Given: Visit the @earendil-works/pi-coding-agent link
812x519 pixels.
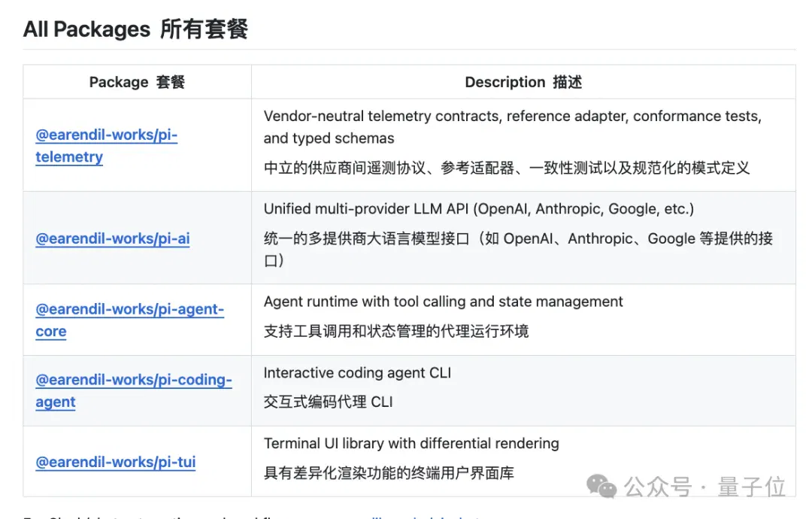Looking at the screenshot, I should 134,390.
